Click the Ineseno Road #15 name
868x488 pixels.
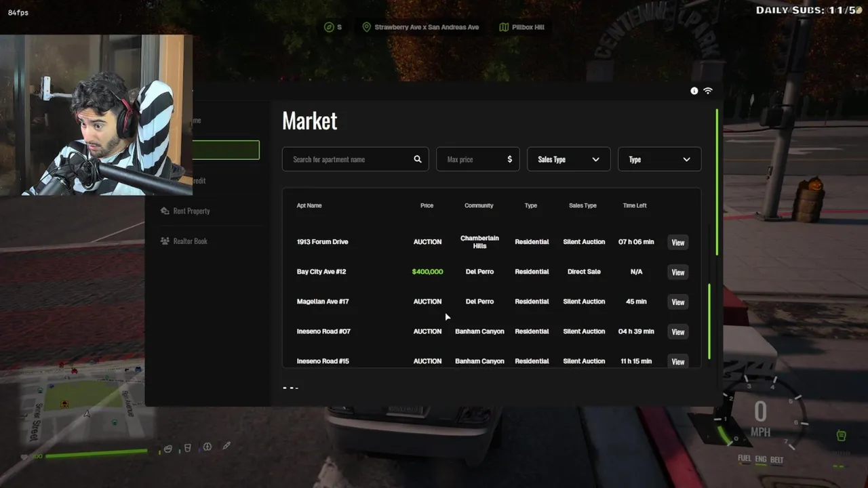pyautogui.click(x=323, y=361)
